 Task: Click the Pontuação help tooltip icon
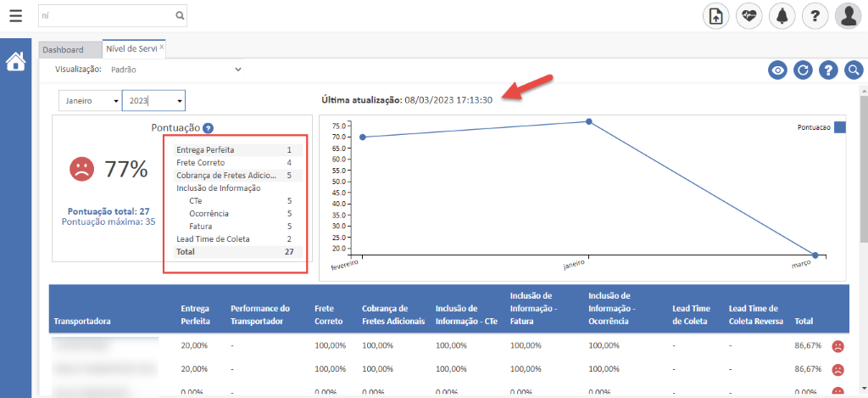pyautogui.click(x=208, y=128)
